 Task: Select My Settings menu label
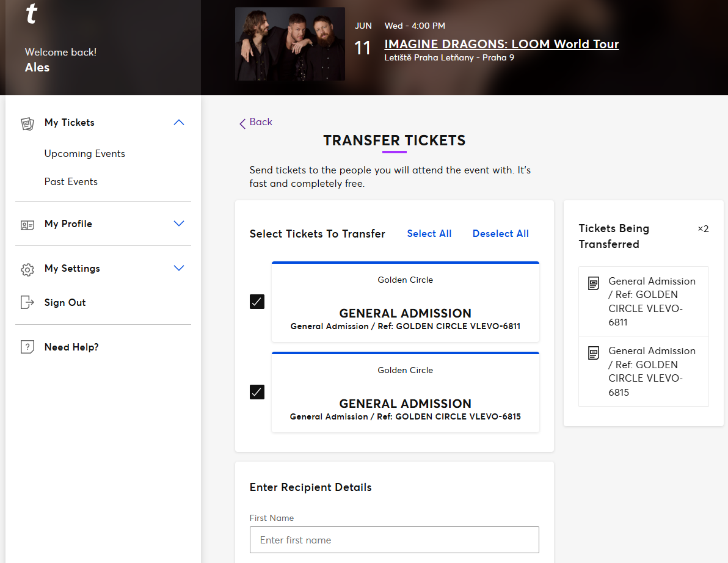pyautogui.click(x=72, y=268)
